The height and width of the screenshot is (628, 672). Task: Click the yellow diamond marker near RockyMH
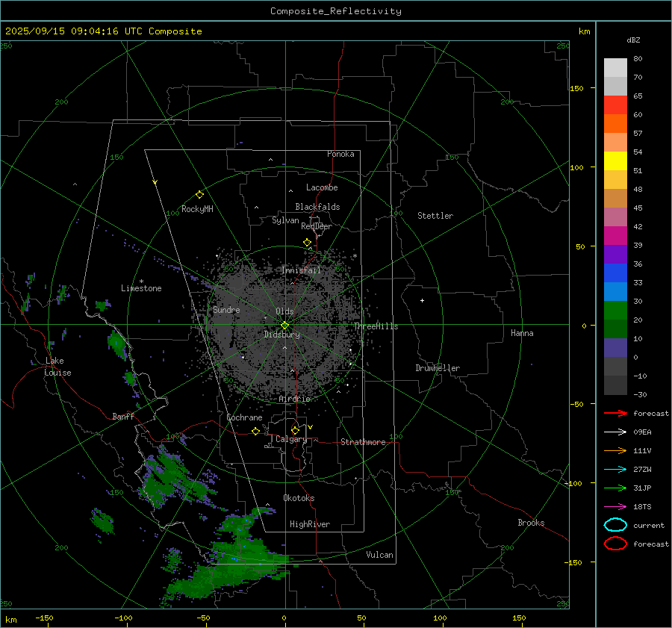click(199, 195)
